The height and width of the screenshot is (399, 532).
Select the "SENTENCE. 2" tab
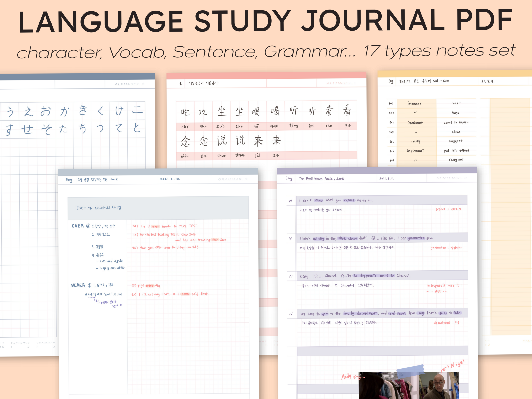pyautogui.click(x=452, y=178)
